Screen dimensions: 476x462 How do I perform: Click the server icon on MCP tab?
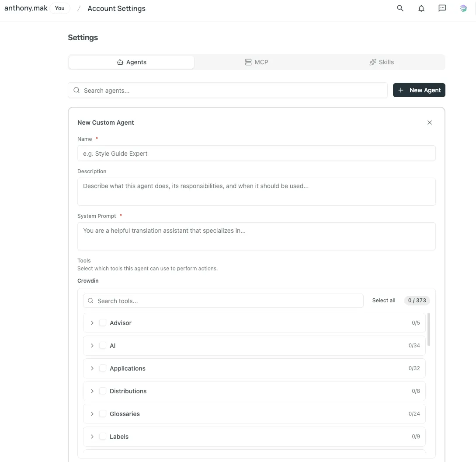pyautogui.click(x=248, y=62)
